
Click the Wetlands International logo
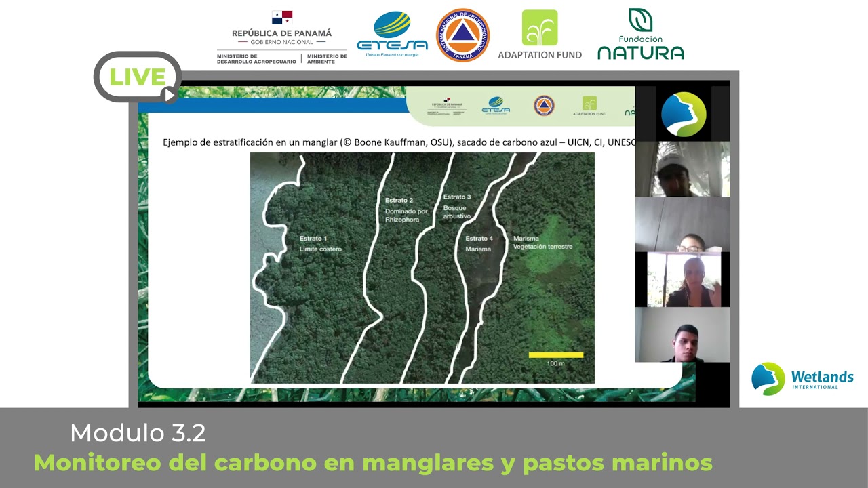click(802, 379)
